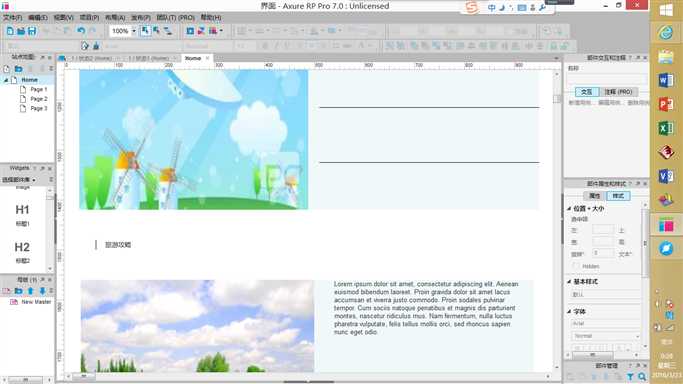Toggle the Hidden checkbox in style panel

click(576, 266)
